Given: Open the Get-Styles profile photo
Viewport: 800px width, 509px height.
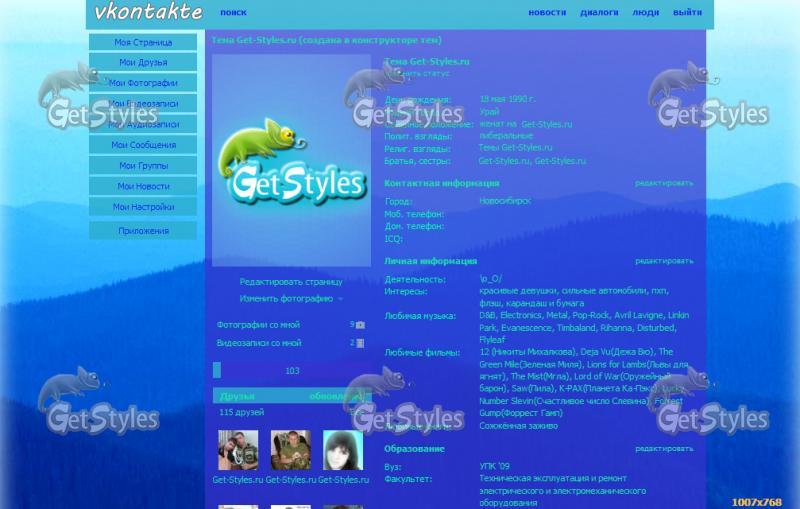Looking at the screenshot, I should pos(291,160).
